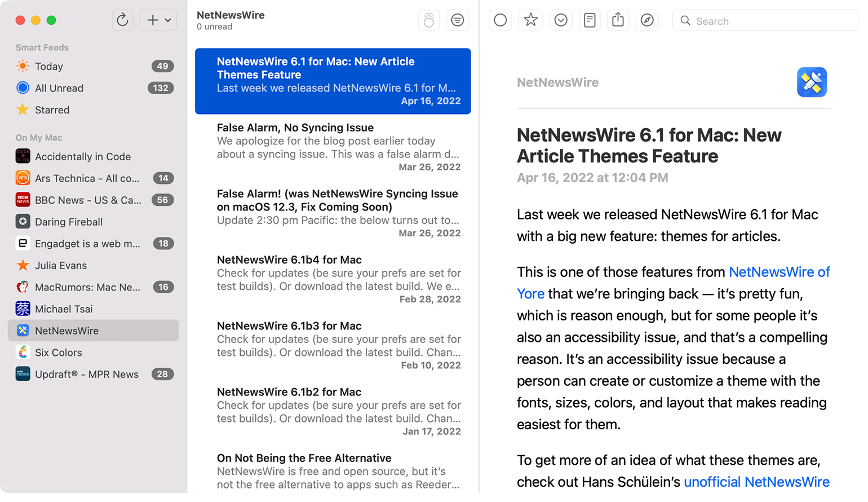Follow the 'unofficial NetNewsWire' link
The width and height of the screenshot is (868, 502).
[756, 482]
